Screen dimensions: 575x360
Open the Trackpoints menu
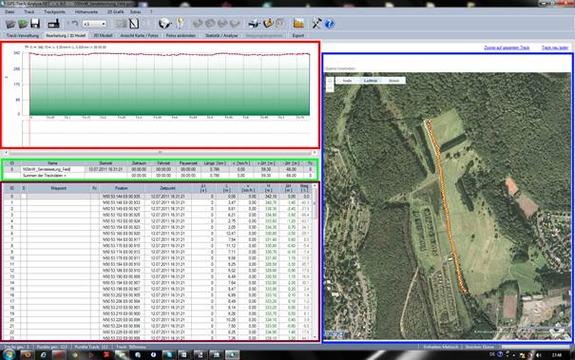click(54, 12)
